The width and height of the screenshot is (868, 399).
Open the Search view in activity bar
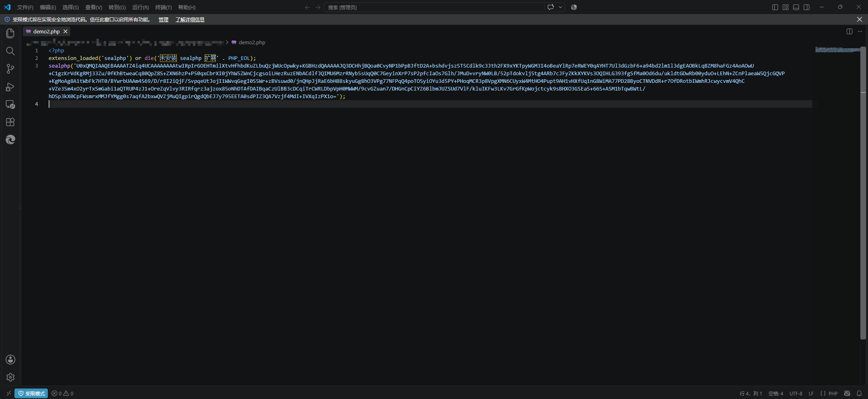(x=10, y=51)
